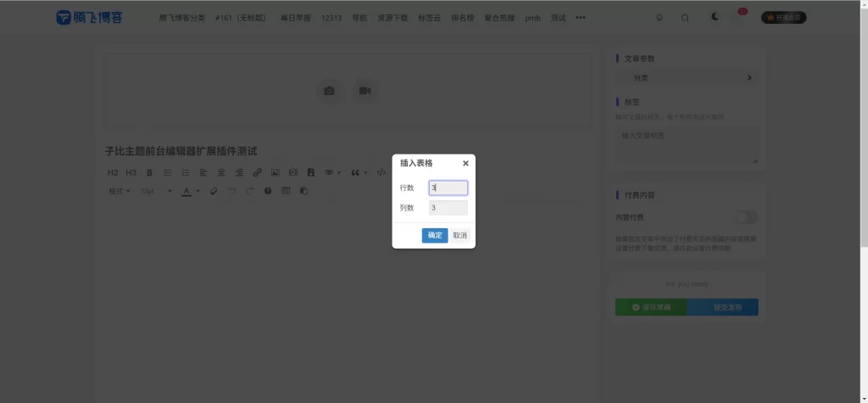The image size is (868, 403).
Task: Open text color picker dropdown arrow
Action: coord(198,191)
